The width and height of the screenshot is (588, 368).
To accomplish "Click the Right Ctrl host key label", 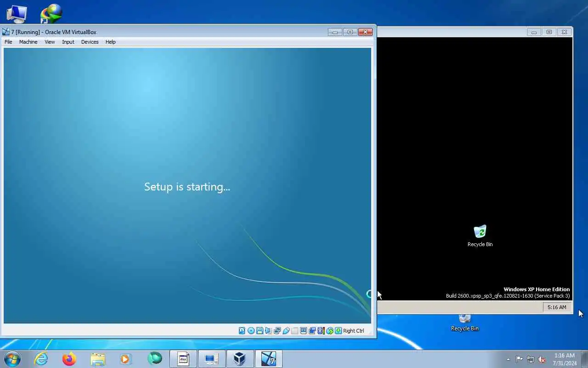I will point(353,331).
